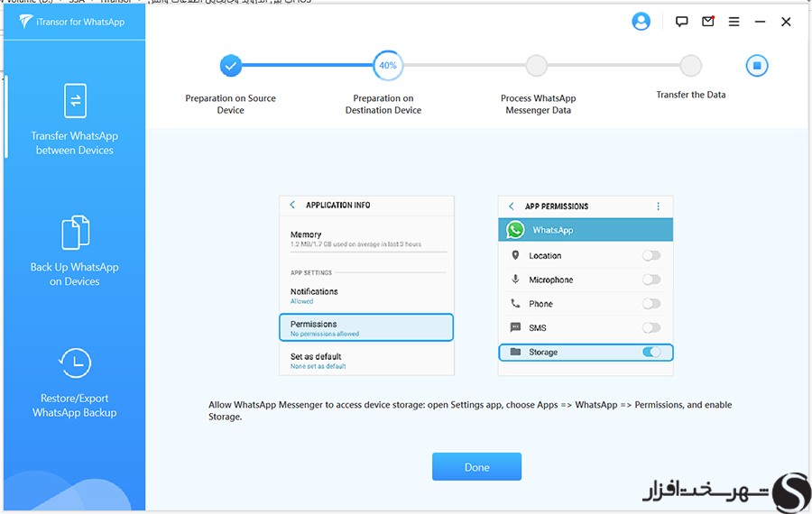Toggle the SMS permission switch
Image resolution: width=812 pixels, height=514 pixels.
pos(651,327)
